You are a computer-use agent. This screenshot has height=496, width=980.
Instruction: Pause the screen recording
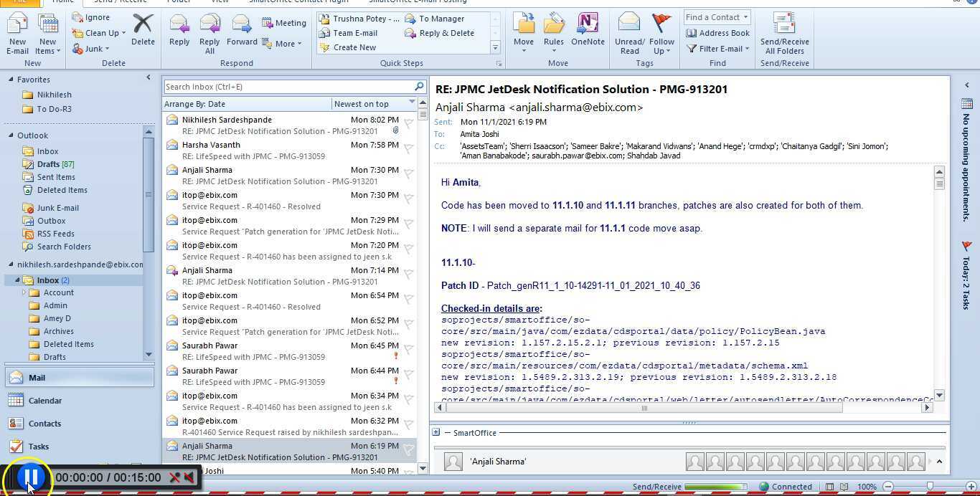[x=30, y=476]
